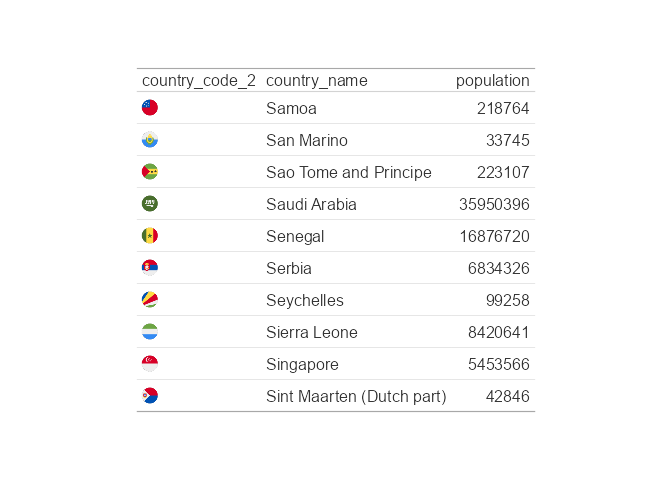Select the Singapore population 5453566

point(499,364)
